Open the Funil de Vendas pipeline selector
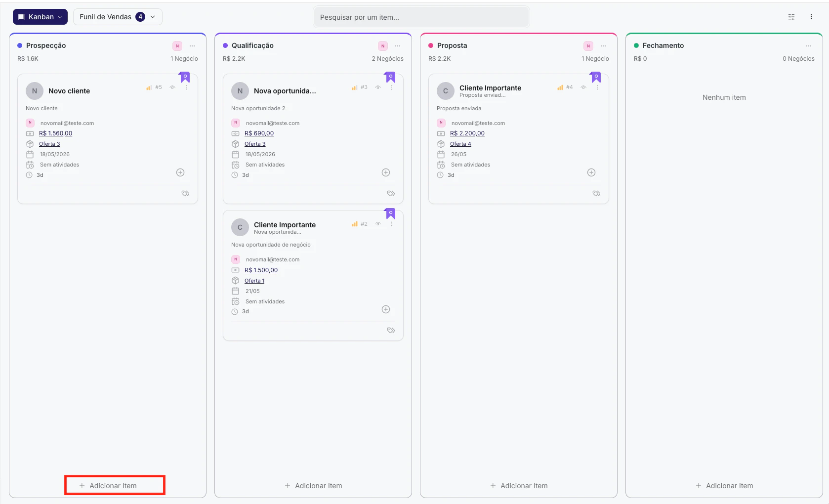The image size is (829, 504). (118, 17)
